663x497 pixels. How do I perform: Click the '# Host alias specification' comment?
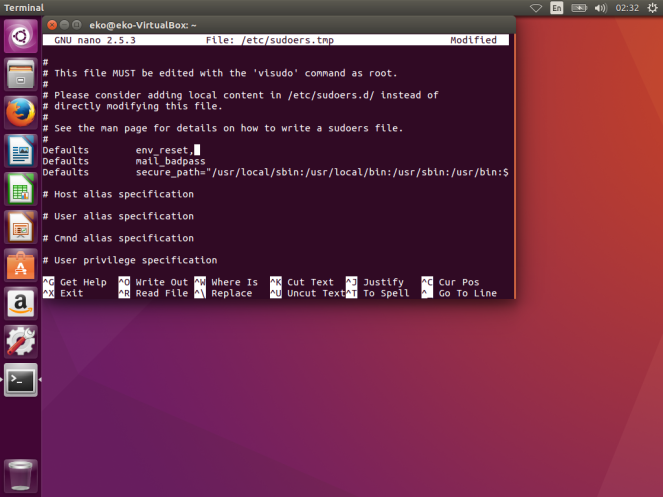pos(118,194)
